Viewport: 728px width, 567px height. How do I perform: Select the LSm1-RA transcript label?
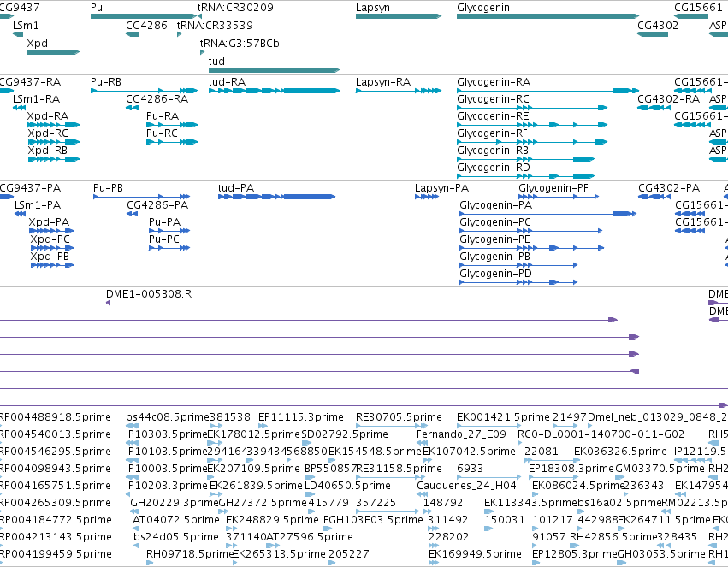coord(36,99)
